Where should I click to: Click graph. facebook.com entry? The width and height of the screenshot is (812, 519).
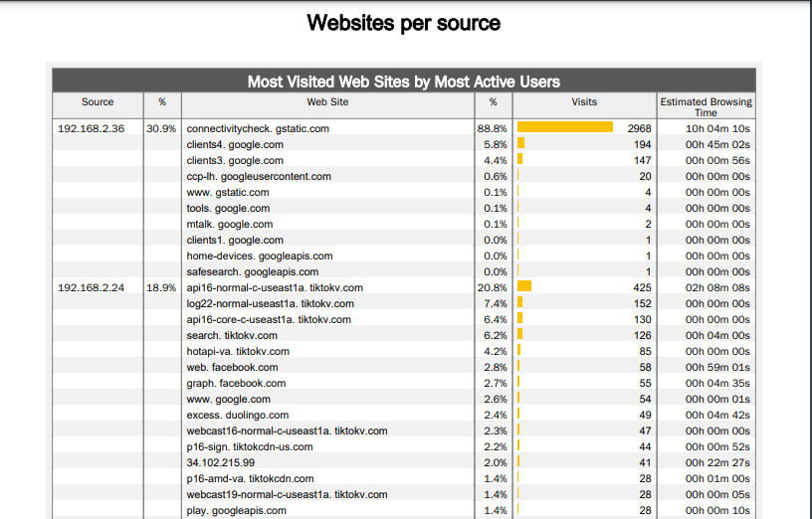(x=236, y=384)
